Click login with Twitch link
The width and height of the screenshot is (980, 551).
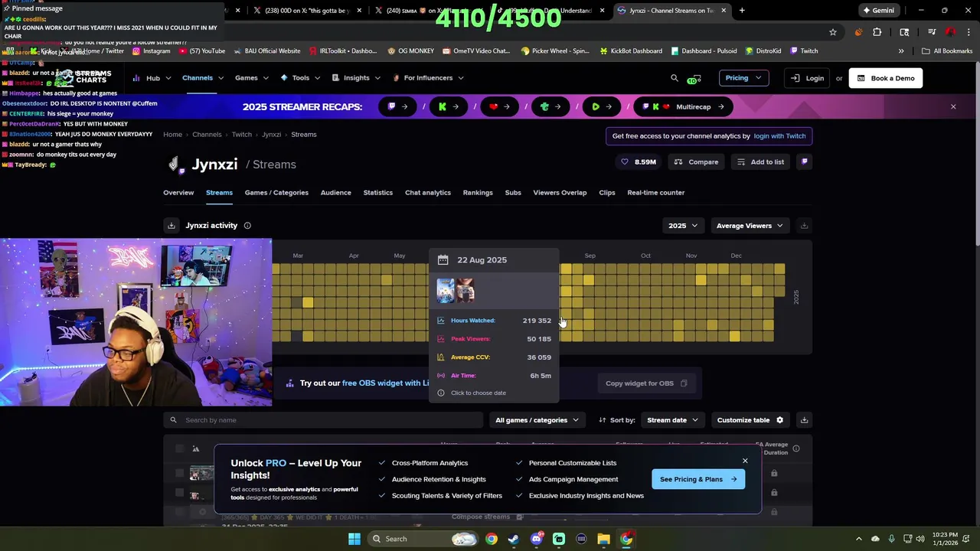point(779,136)
